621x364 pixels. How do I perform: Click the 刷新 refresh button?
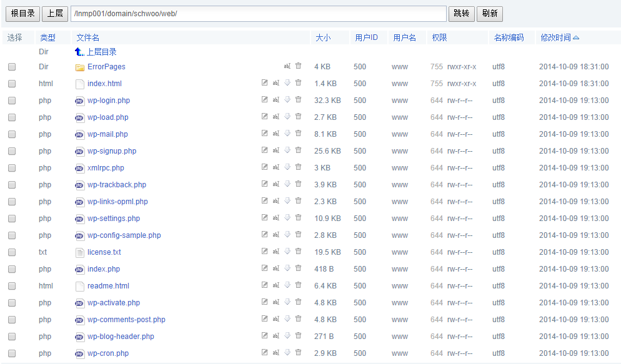[490, 14]
